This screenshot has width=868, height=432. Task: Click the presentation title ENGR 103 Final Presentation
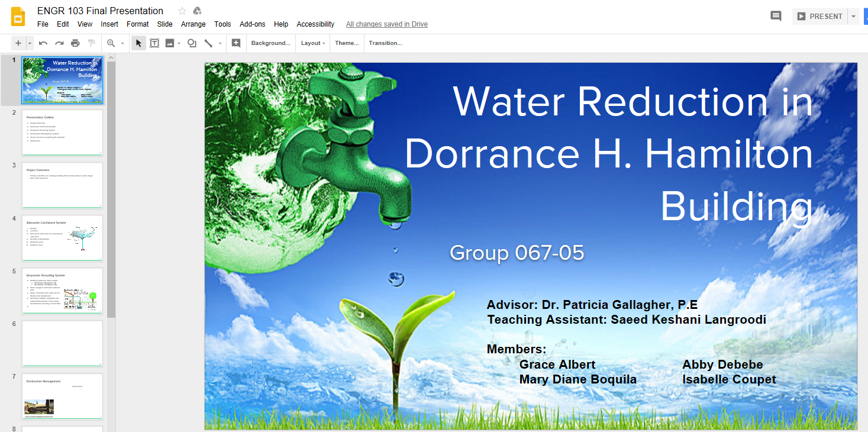[100, 11]
